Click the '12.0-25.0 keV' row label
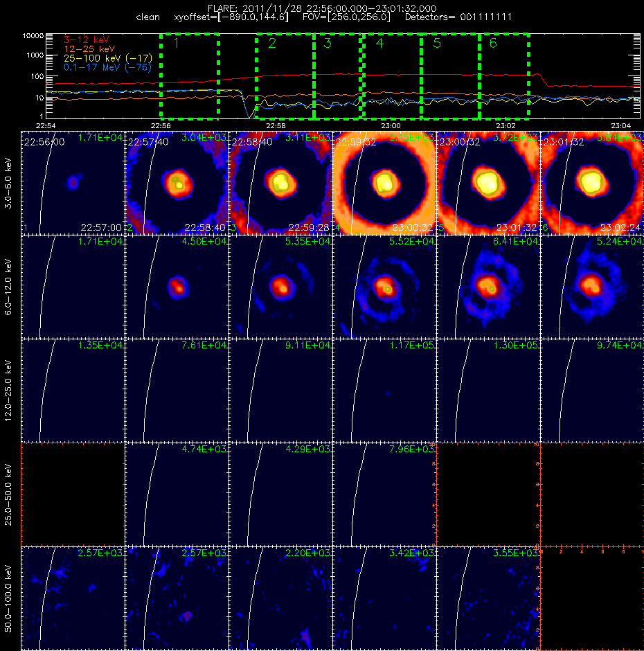The height and width of the screenshot is (651, 644). [x=8, y=391]
